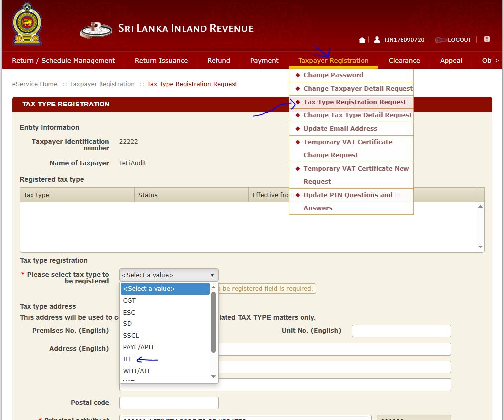Image resolution: width=504 pixels, height=420 pixels.
Task: Switch to the Return Issuance section
Action: (161, 60)
